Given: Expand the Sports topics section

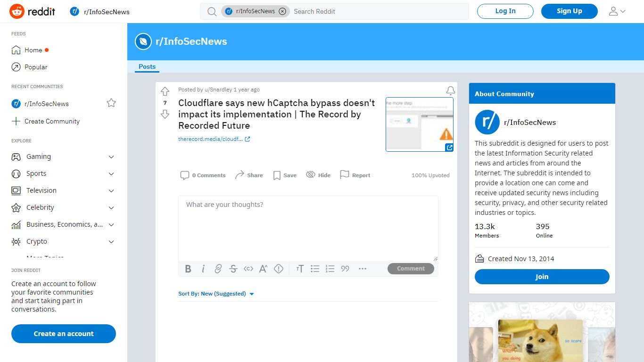Looking at the screenshot, I should pos(111,173).
